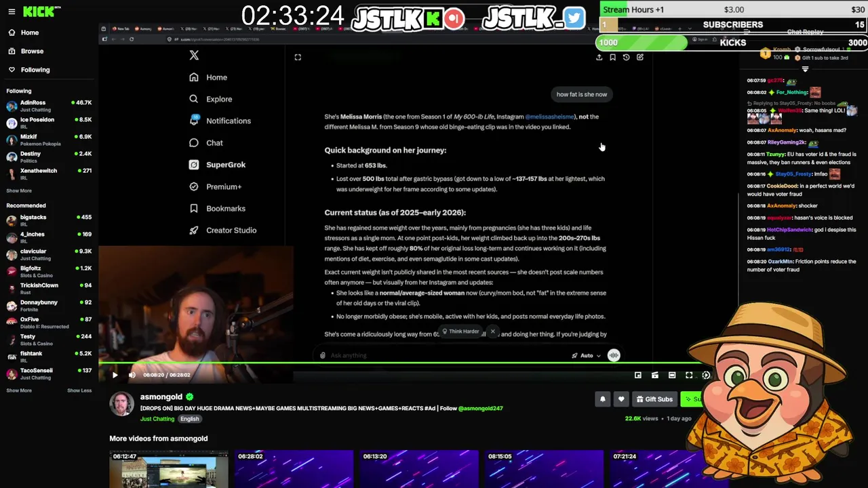Open Notifications in X sidebar
Image resolution: width=868 pixels, height=488 pixels.
click(220, 121)
